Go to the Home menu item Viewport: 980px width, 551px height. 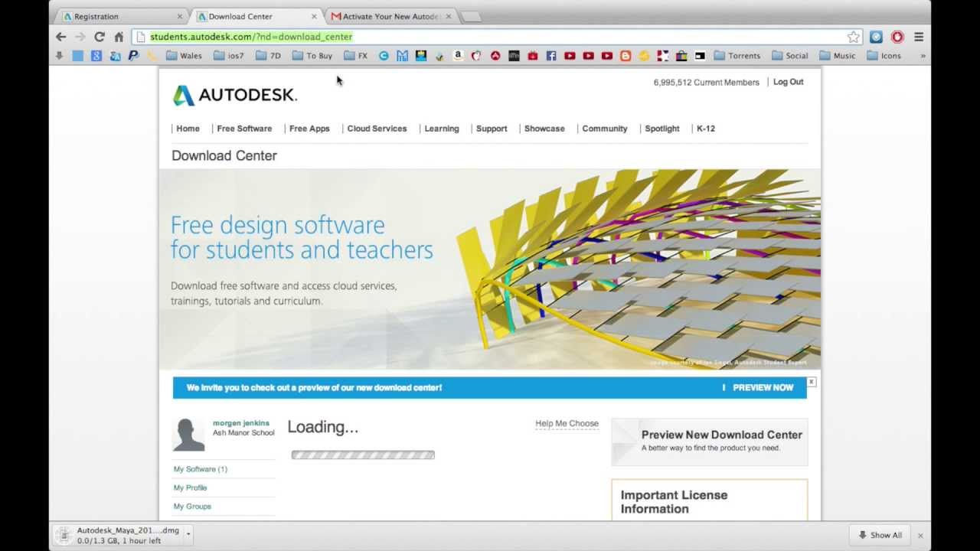(x=188, y=129)
